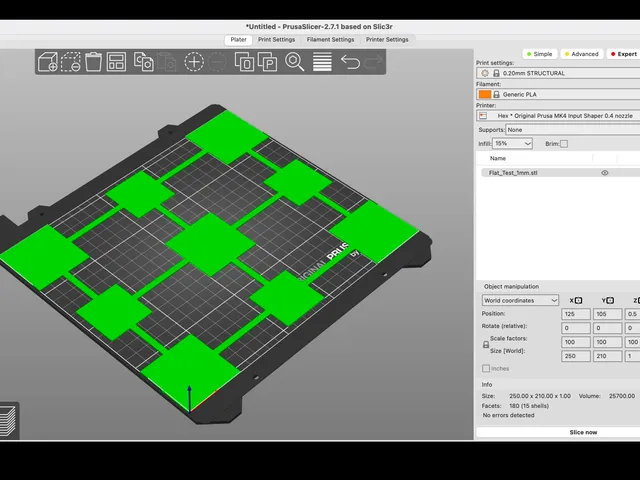
Task: Open the Print settings preset dropdown
Action: tap(558, 73)
